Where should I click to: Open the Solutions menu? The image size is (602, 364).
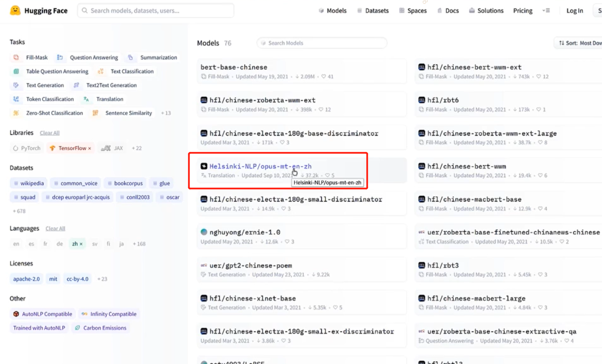[486, 11]
